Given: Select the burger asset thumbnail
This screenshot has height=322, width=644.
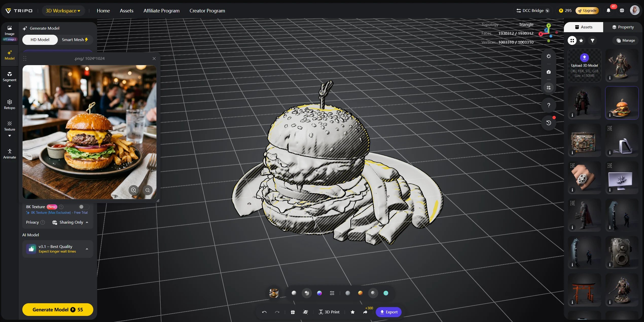Looking at the screenshot, I should 622,103.
